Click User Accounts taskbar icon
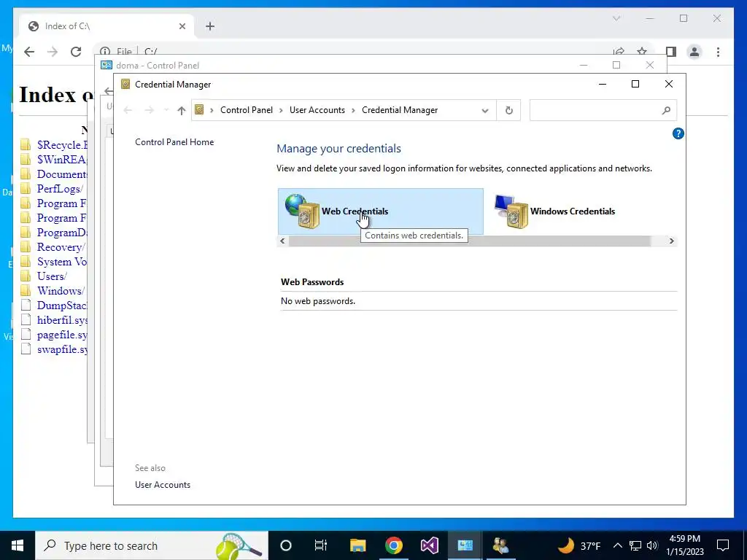 click(x=500, y=545)
